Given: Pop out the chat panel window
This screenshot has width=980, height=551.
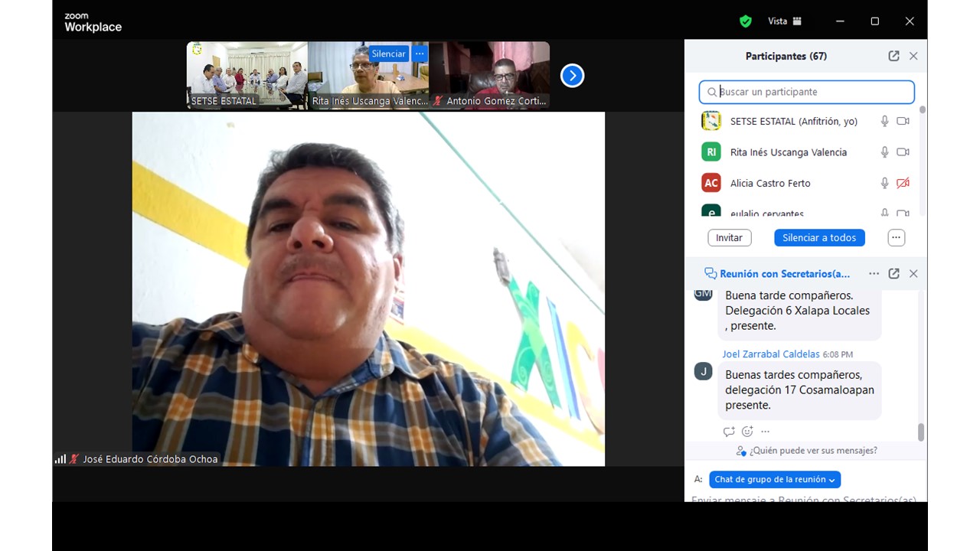Looking at the screenshot, I should (893, 273).
